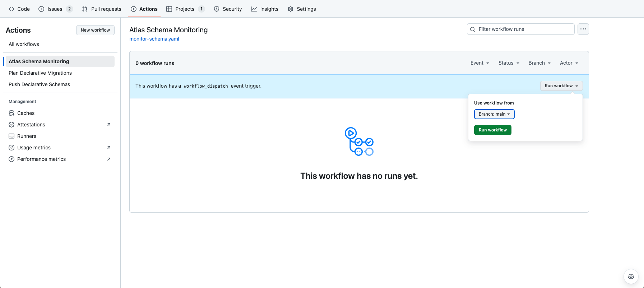Click the Atlas Schema Monitoring heading
Viewport: 644px width, 288px height.
[x=168, y=30]
